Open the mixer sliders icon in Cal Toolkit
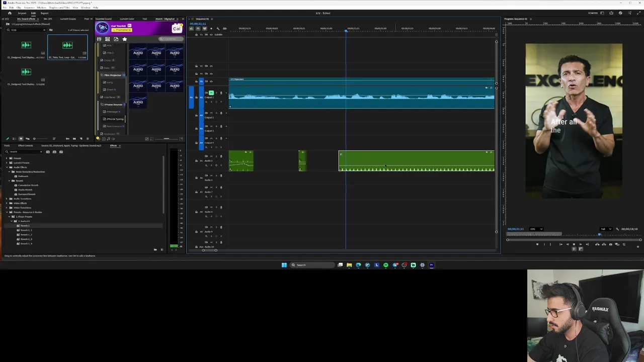The height and width of the screenshot is (362, 644). 99,39
